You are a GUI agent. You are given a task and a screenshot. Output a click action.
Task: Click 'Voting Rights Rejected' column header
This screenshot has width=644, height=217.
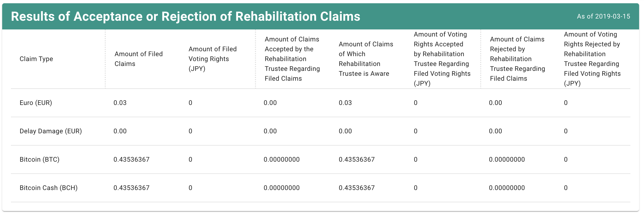pyautogui.click(x=592, y=59)
